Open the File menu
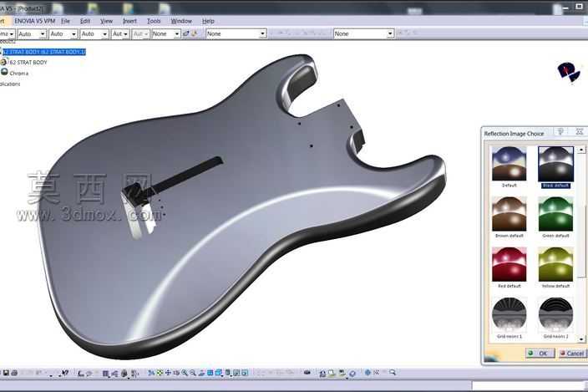The image size is (588, 392). (65, 21)
